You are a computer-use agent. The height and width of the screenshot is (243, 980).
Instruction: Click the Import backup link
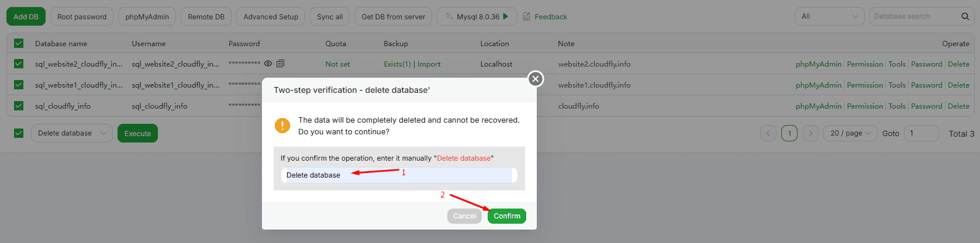pos(429,64)
